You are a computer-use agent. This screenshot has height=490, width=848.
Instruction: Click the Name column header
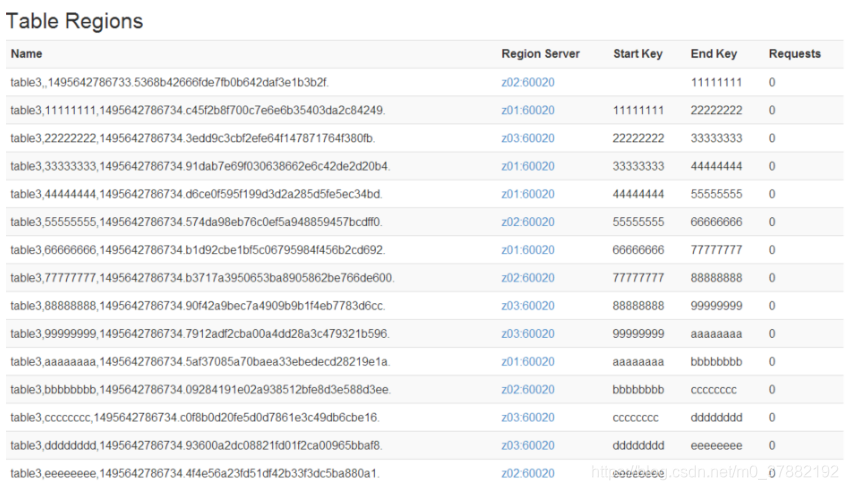[x=26, y=54]
